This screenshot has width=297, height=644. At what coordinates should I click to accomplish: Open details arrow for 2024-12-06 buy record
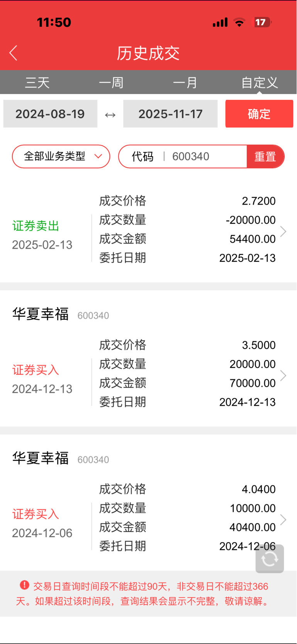(x=283, y=519)
